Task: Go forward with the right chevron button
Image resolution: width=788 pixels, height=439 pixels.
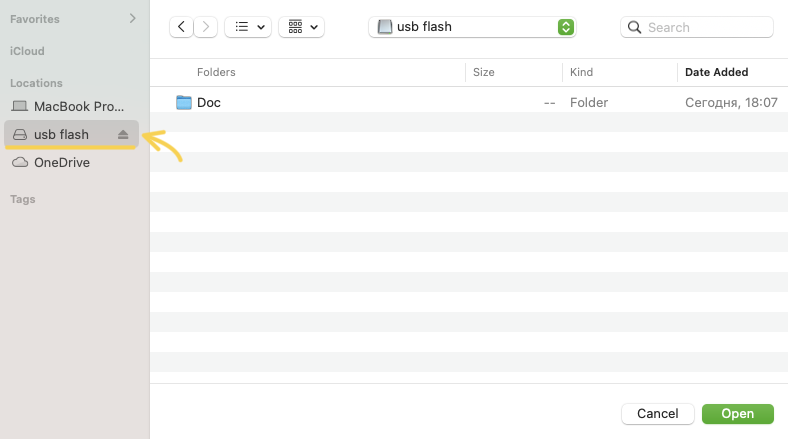Action: 206,27
